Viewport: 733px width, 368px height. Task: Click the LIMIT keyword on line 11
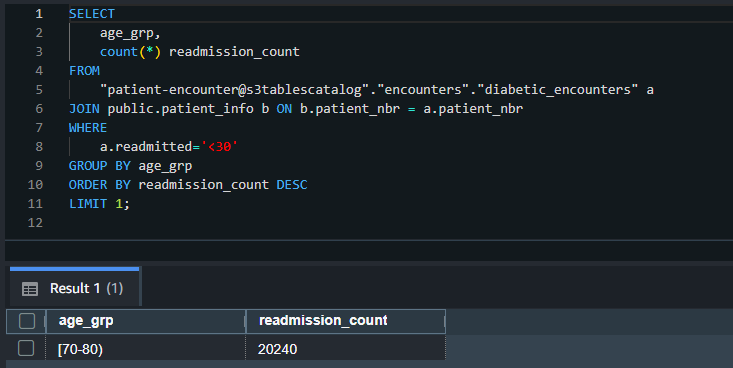(x=88, y=204)
